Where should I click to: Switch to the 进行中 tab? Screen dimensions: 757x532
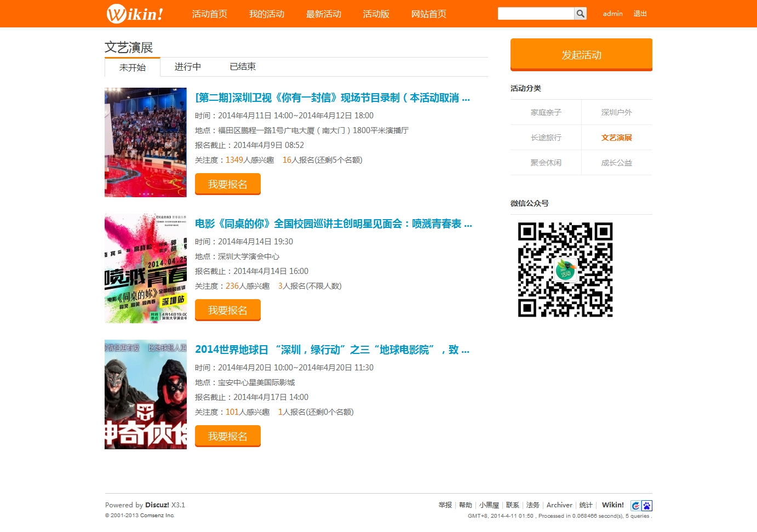[x=187, y=67]
